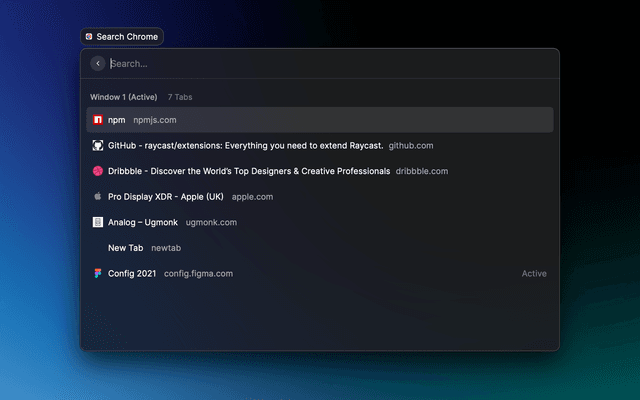Click the Window 1 (Active) section header
Screen dimensions: 640x400
pyautogui.click(x=124, y=97)
